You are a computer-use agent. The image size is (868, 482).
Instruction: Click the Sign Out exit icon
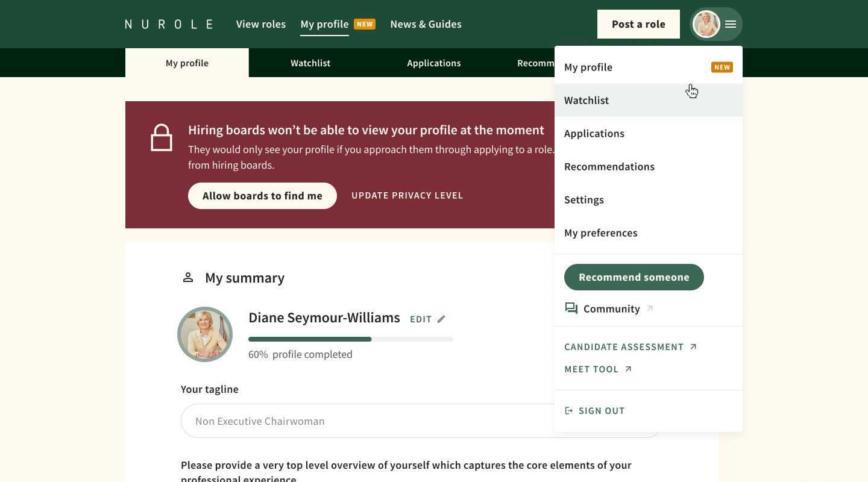(x=568, y=411)
